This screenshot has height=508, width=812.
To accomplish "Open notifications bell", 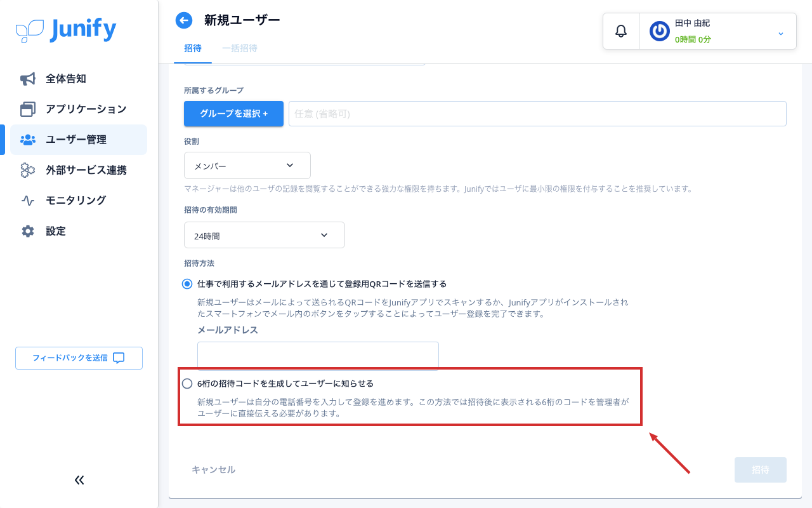I will pyautogui.click(x=621, y=30).
